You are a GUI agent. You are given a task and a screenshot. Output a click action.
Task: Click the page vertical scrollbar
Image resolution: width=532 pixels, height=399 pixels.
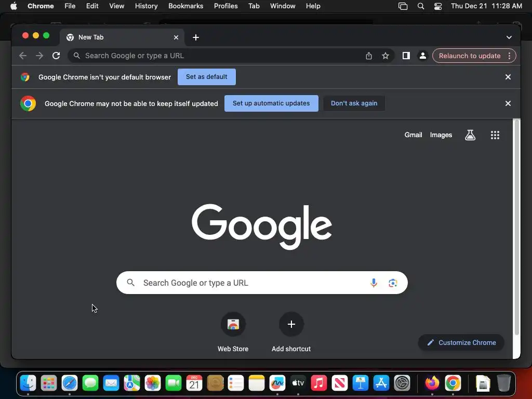(516, 228)
